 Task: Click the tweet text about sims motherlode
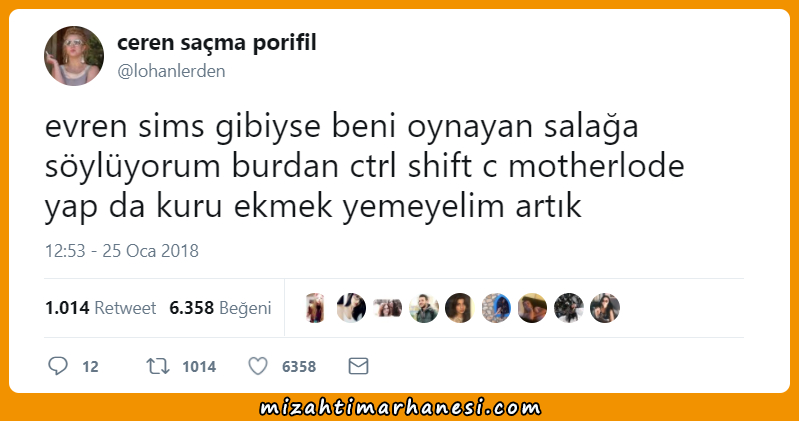(364, 167)
